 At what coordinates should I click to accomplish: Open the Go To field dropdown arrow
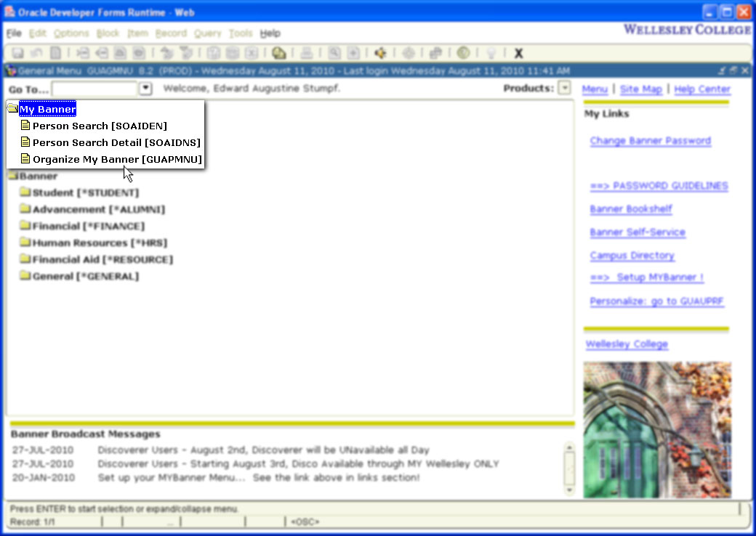coord(145,89)
